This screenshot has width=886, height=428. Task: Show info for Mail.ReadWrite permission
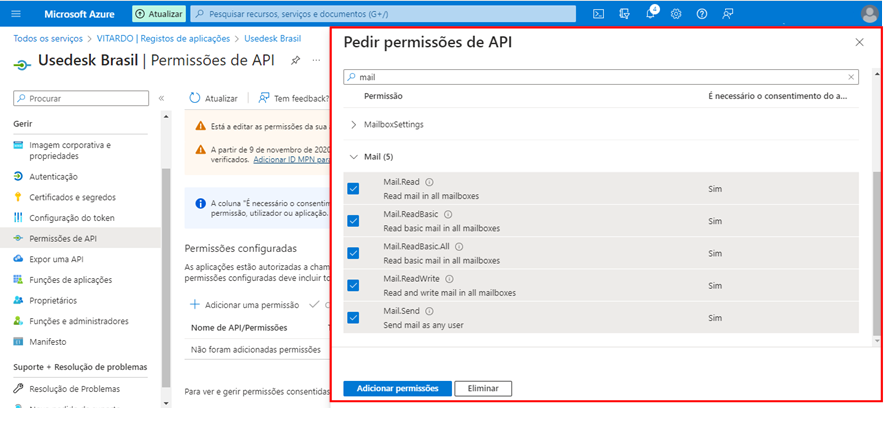tap(450, 279)
